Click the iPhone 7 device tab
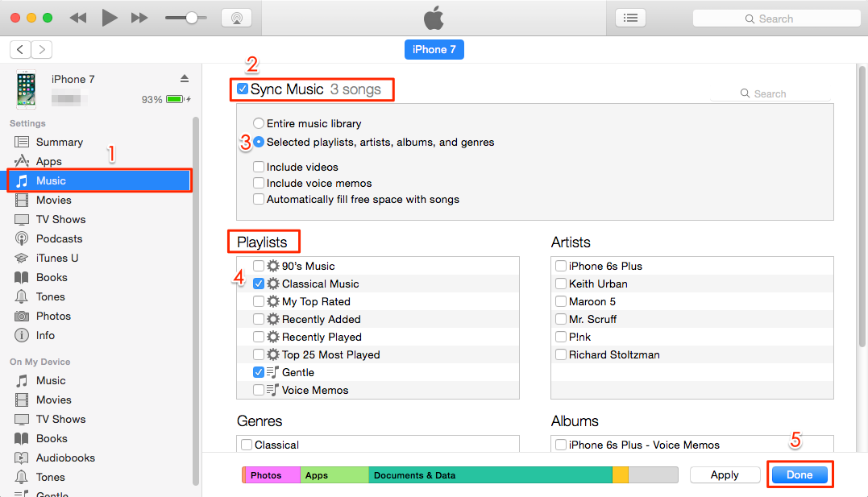 434,49
